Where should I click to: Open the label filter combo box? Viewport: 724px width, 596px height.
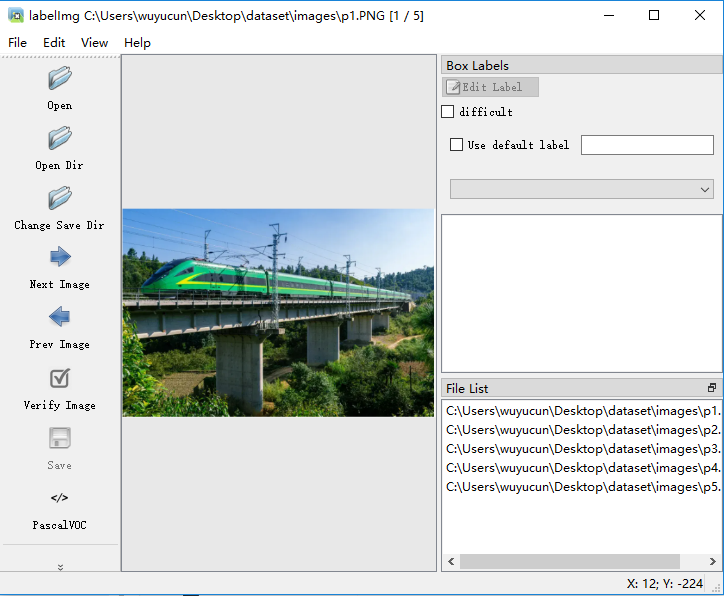(582, 189)
